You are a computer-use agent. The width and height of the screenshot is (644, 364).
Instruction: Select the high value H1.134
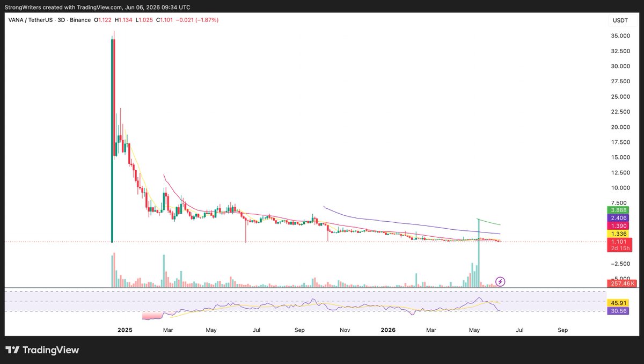click(124, 20)
